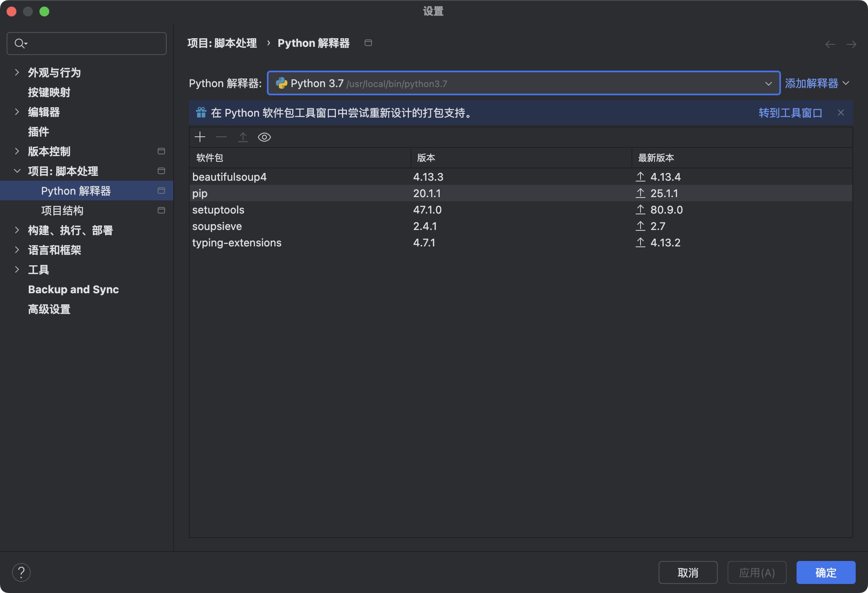Click the 转到工具窗口 link
Screen dimensions: 868x593
790,113
